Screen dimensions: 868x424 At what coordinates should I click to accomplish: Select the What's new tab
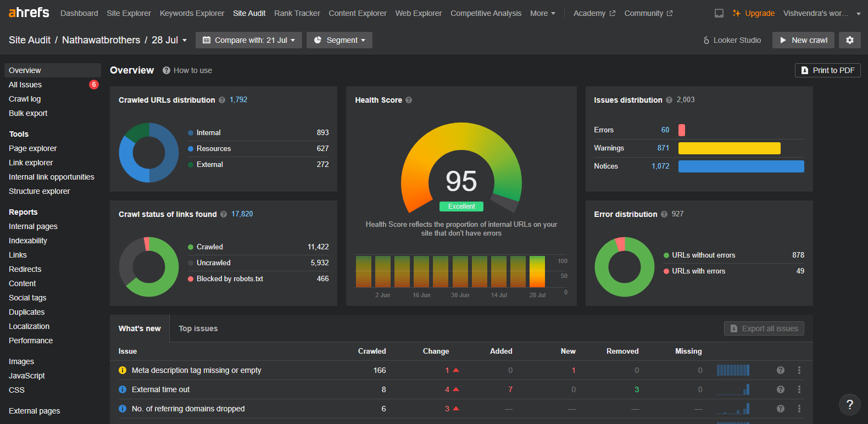(140, 328)
